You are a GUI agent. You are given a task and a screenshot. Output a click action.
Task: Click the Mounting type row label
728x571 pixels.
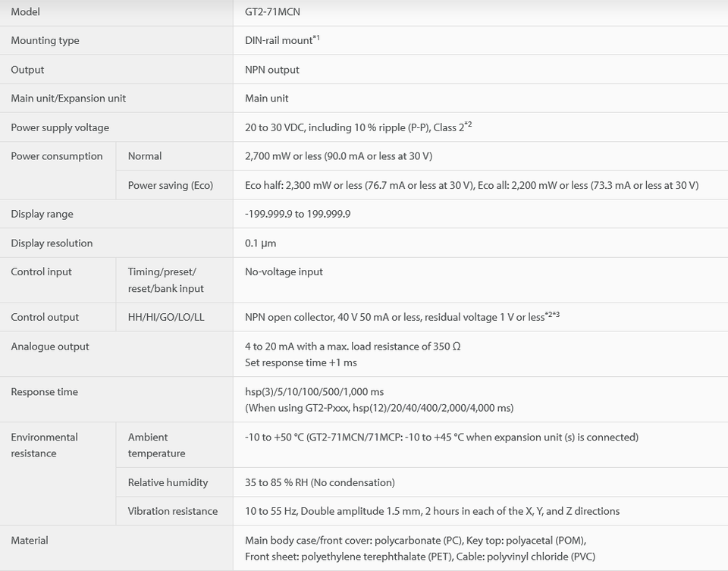(45, 40)
